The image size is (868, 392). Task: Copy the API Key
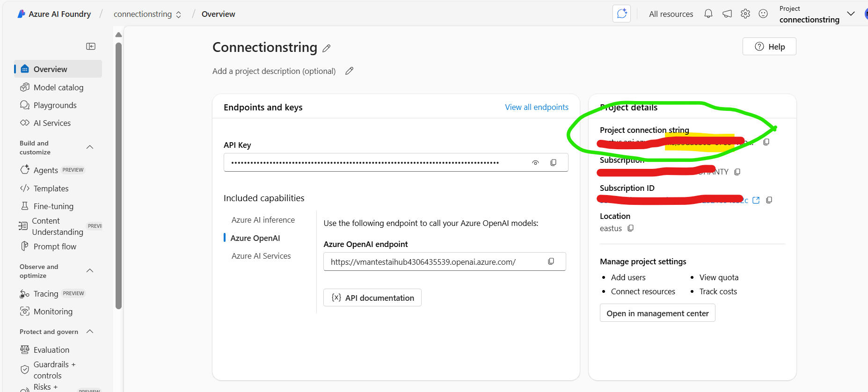coord(554,162)
